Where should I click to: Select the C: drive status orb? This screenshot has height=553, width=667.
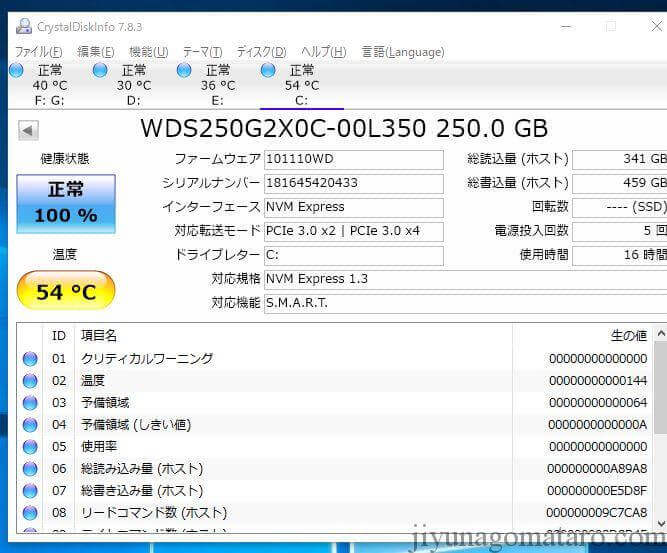coord(268,70)
